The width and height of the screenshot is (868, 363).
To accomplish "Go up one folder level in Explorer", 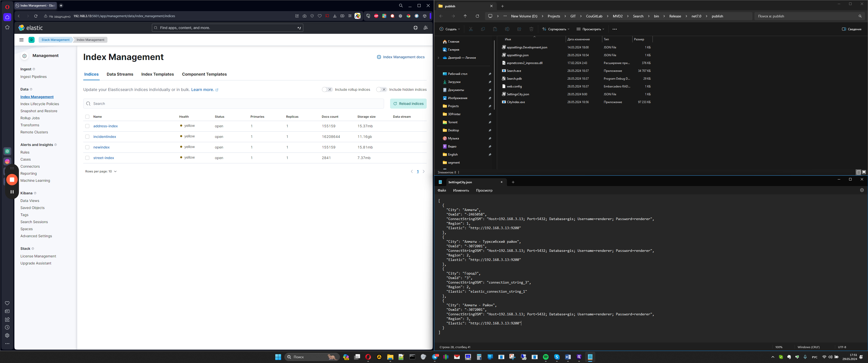I will click(x=465, y=16).
